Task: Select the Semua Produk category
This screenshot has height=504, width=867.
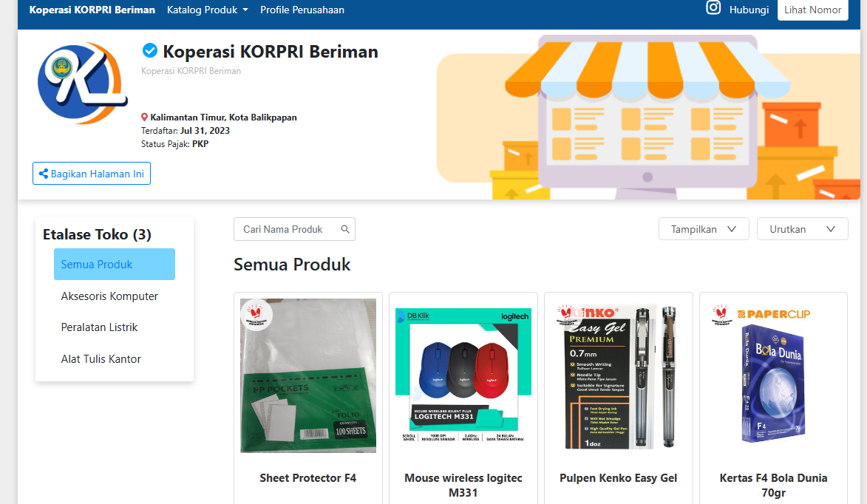Action: point(115,264)
